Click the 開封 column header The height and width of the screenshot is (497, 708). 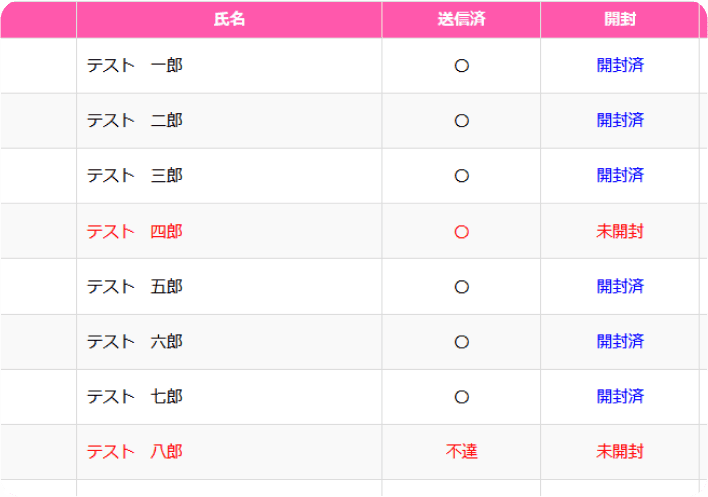[620, 19]
